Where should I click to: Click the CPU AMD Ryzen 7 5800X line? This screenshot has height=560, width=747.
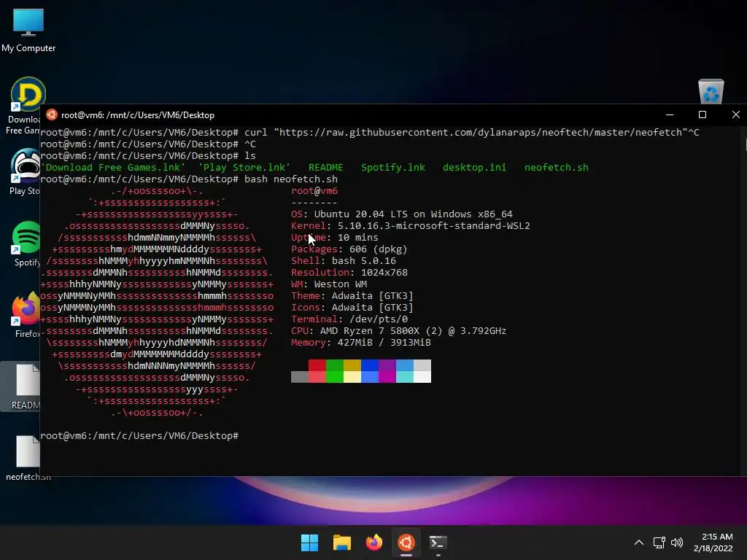(399, 331)
